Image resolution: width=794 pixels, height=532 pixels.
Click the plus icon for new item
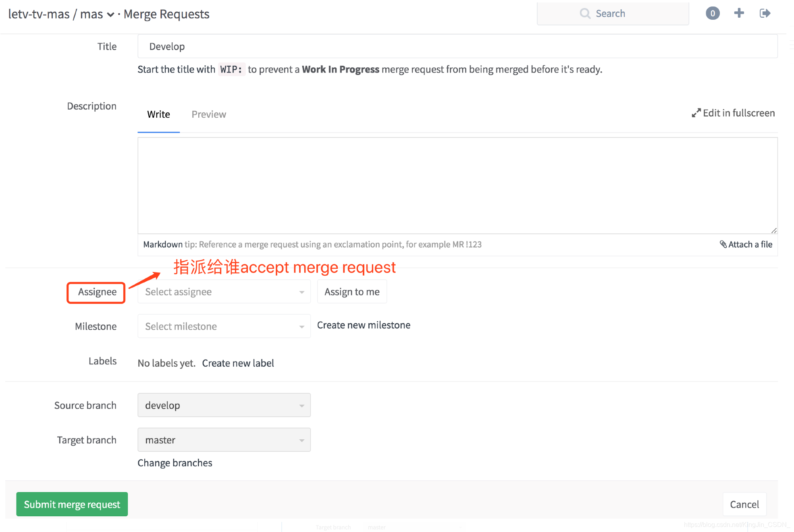[x=739, y=13]
